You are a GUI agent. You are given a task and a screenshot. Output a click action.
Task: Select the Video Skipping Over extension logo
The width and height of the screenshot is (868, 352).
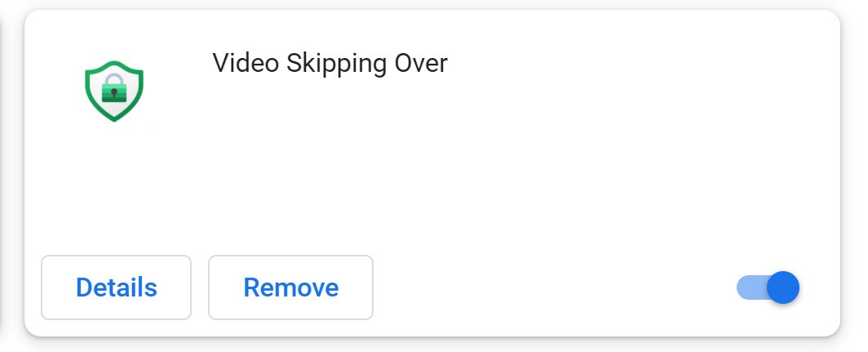pos(114,91)
